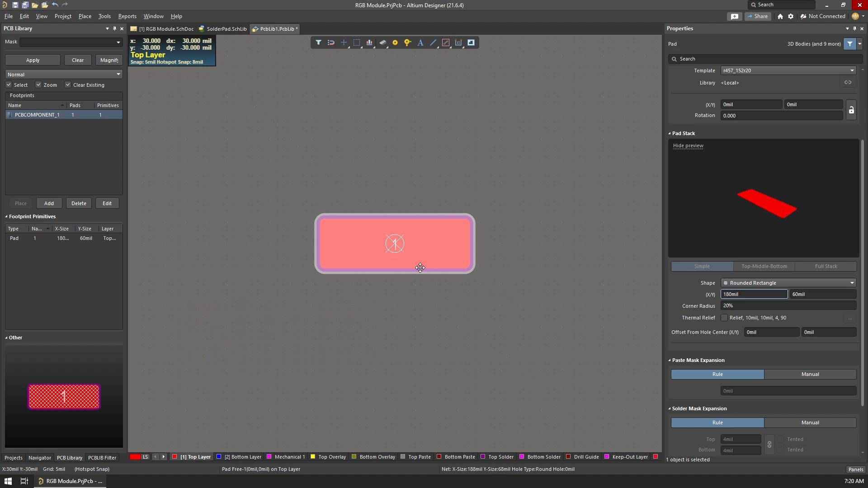Toggle the Clear Existing checkbox
The height and width of the screenshot is (488, 868).
point(68,84)
